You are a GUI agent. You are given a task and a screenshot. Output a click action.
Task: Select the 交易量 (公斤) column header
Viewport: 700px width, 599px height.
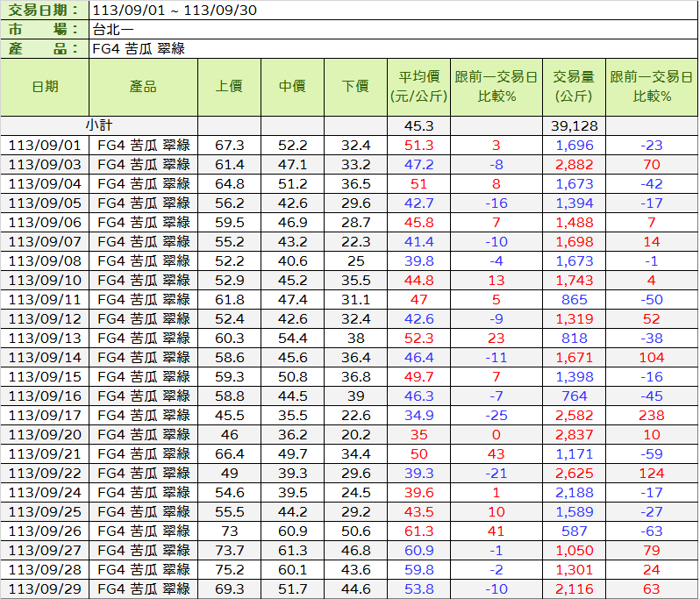coord(574,87)
